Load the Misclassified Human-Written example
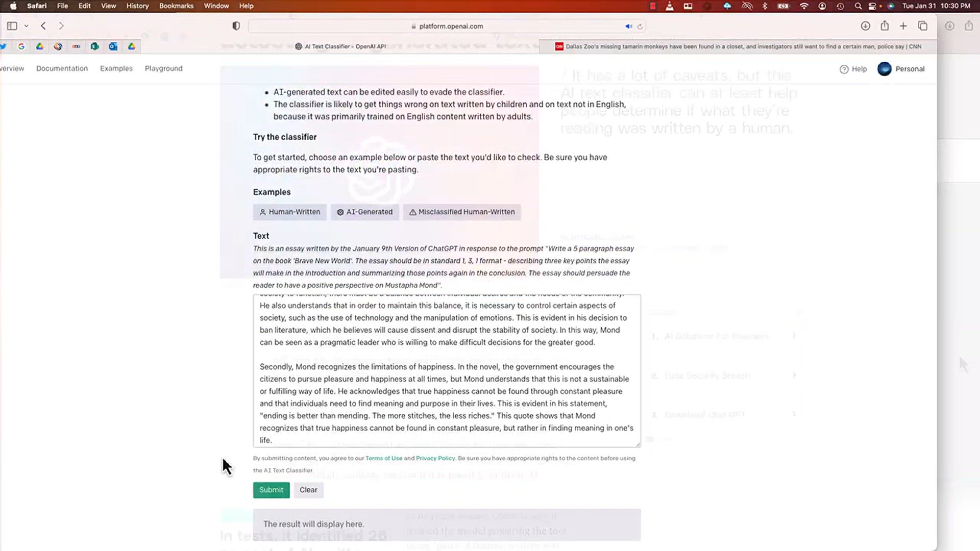Viewport: 980px width, 551px height. click(462, 212)
